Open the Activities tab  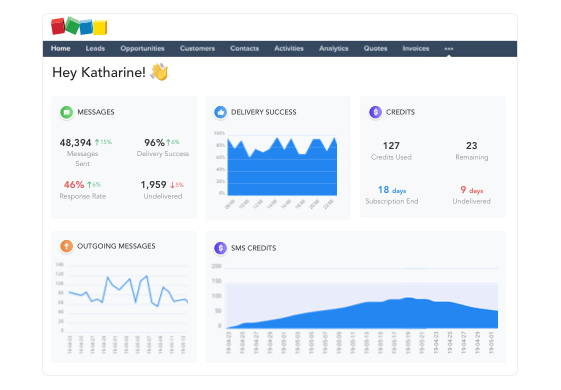(289, 48)
